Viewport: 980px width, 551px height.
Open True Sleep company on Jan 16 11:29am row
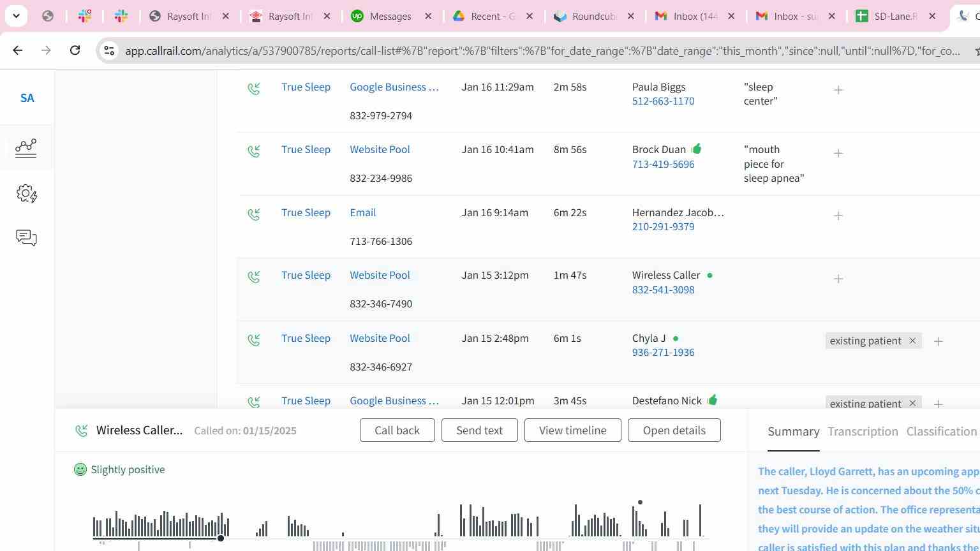(x=306, y=87)
